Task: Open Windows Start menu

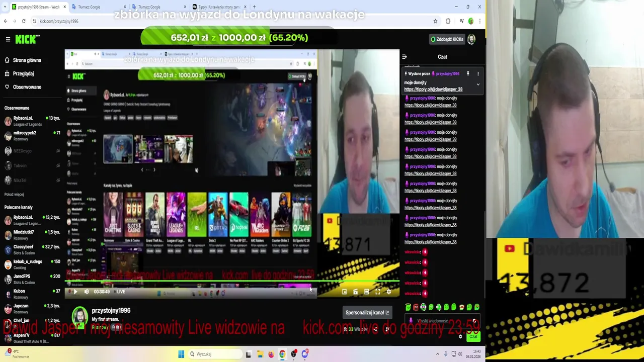Action: [181, 354]
